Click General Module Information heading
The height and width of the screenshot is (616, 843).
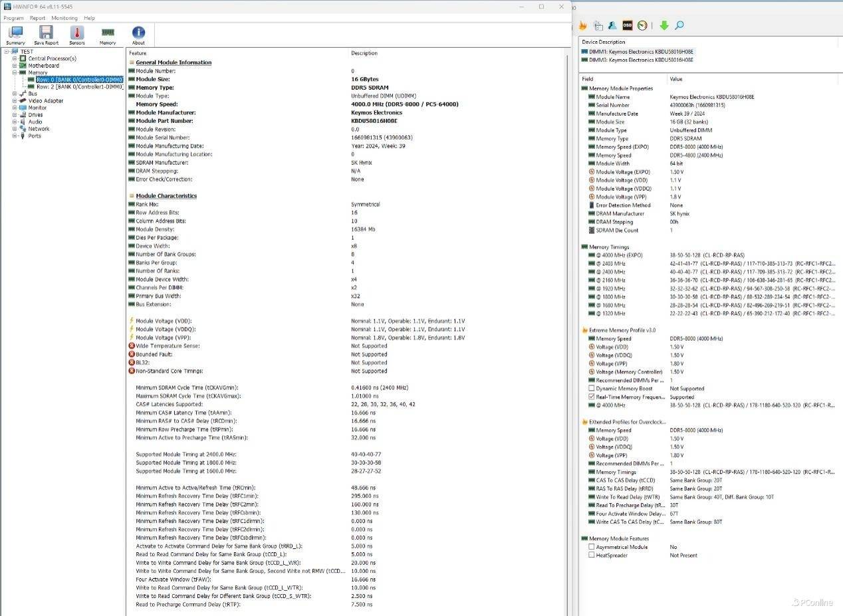tap(174, 62)
